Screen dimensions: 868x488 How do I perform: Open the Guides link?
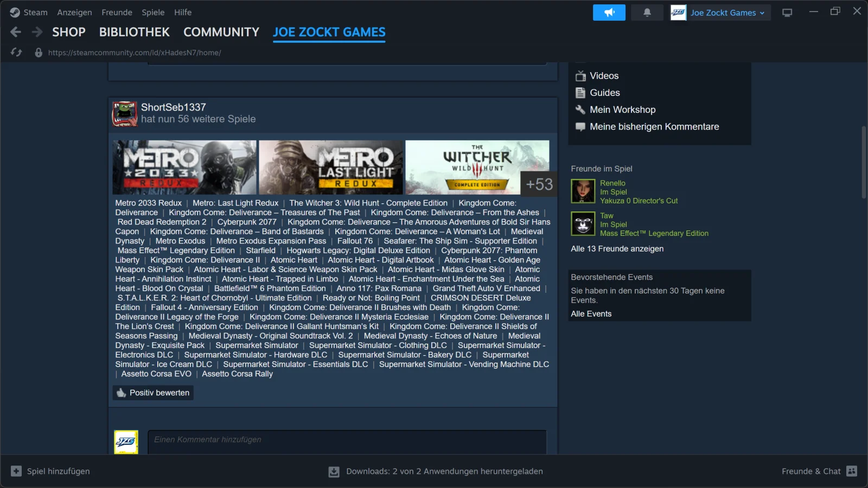(x=605, y=93)
